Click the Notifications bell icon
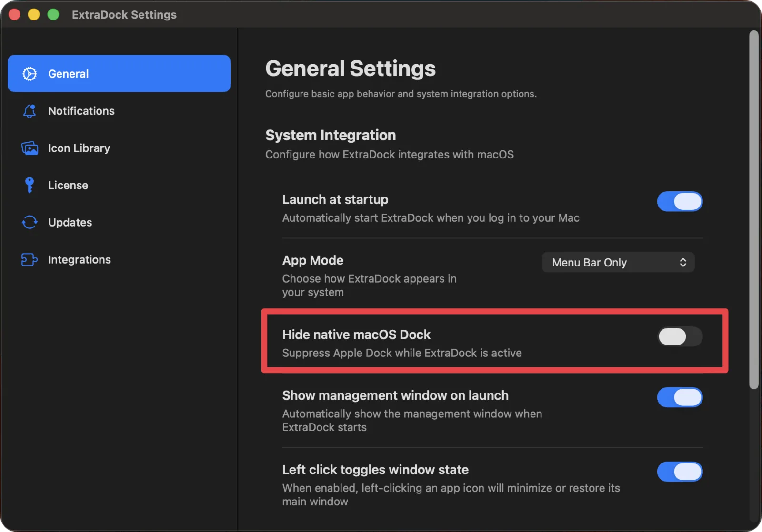 30,111
